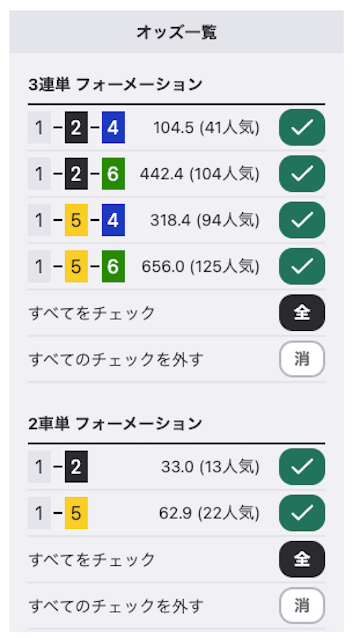This screenshot has height=638, width=360.
Task: Check all with 全 button in 2車単 section
Action: [302, 559]
